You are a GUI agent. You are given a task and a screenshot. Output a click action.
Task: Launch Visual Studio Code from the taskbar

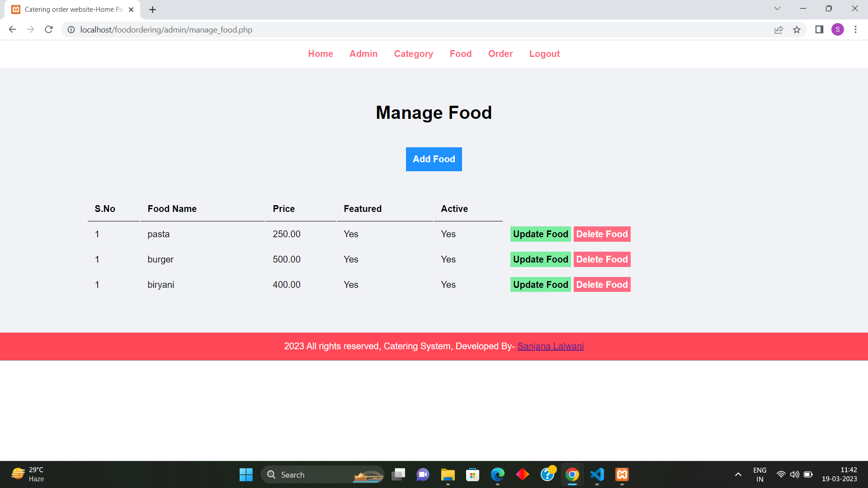coord(597,474)
